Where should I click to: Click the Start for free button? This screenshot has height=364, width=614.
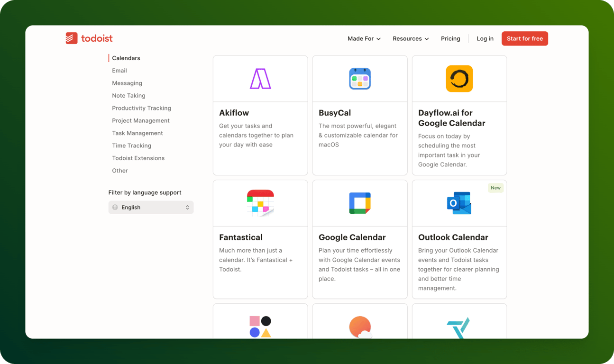click(524, 38)
